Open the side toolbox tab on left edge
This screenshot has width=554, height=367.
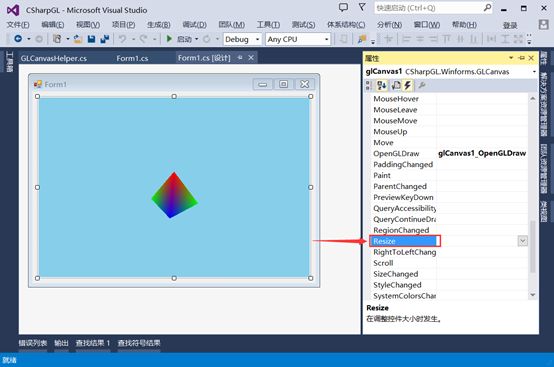[x=9, y=61]
